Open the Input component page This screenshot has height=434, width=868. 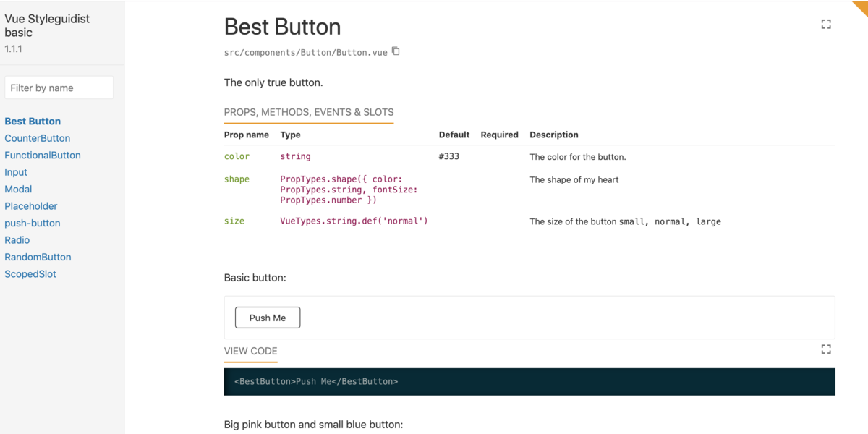point(16,172)
